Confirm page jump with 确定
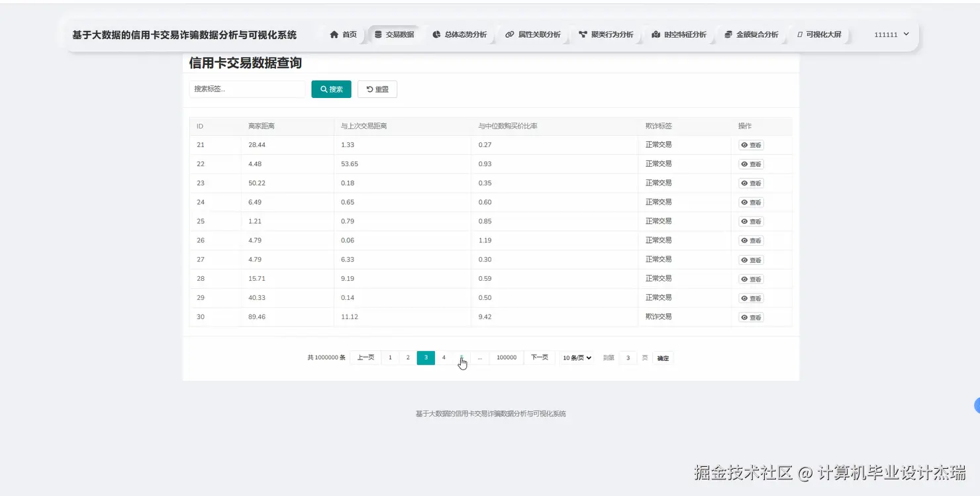980x496 pixels. tap(663, 358)
